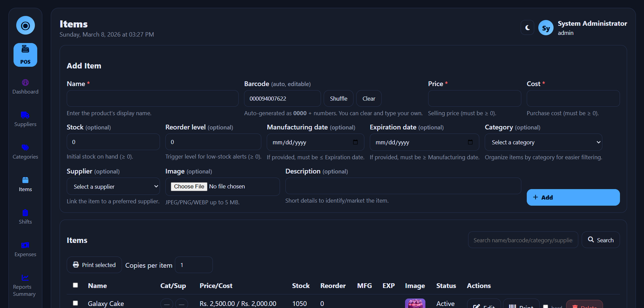
Task: Click Clear barcode button
Action: tap(369, 99)
